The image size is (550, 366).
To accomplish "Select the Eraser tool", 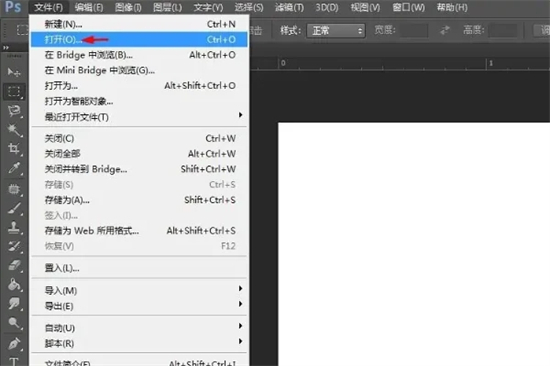I will 14,265.
